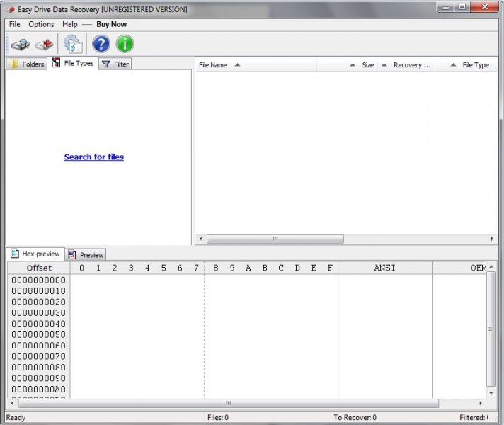Click hex view scroll left arrow
The image size is (504, 425).
click(x=12, y=403)
